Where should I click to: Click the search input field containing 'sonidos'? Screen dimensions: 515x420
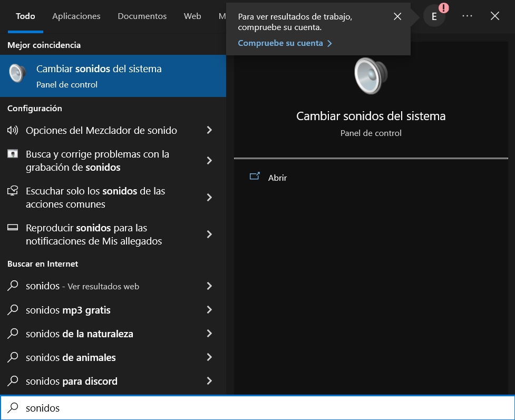[x=257, y=407]
